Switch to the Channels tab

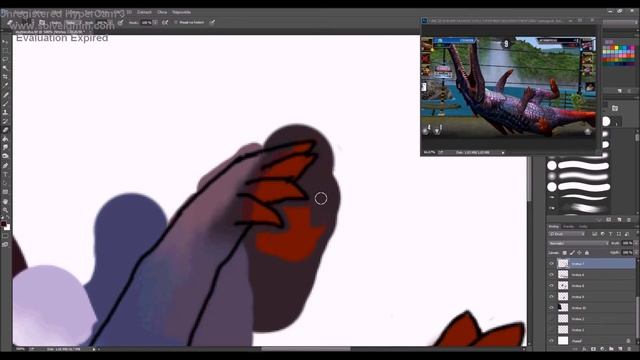(568, 226)
